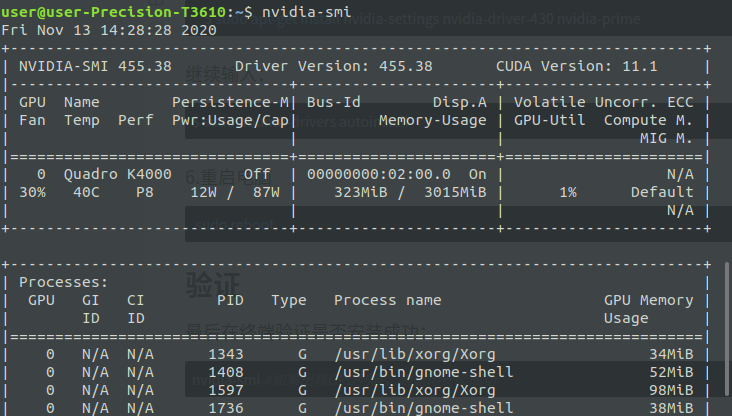Click the 34MiB memory value

click(671, 354)
